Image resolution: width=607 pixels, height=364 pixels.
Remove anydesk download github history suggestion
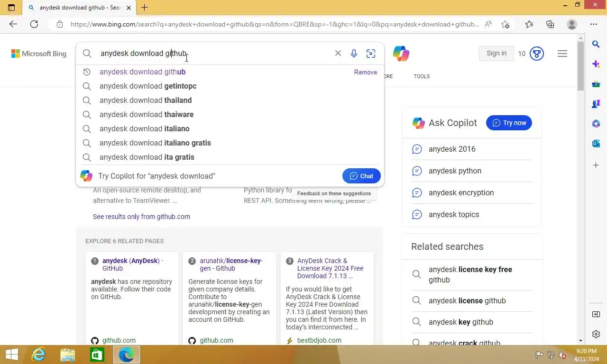coord(366,72)
